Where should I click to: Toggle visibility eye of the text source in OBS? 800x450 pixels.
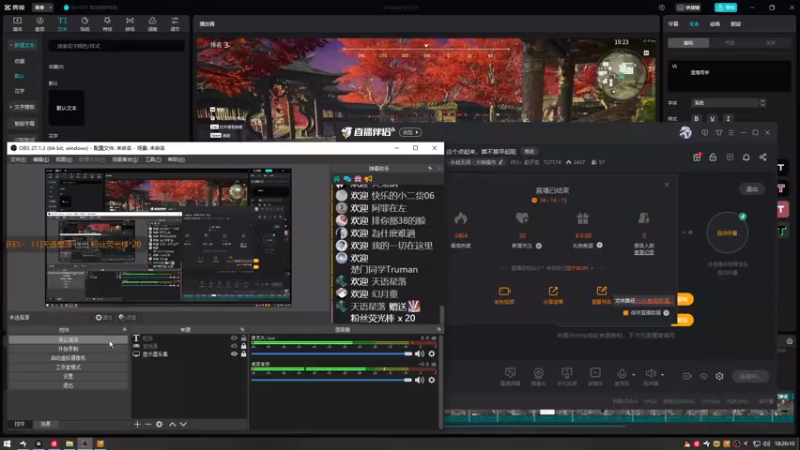234,338
